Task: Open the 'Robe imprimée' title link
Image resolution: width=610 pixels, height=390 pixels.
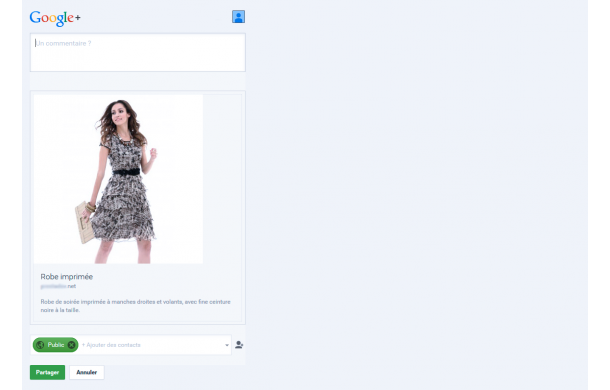Action: coord(67,277)
